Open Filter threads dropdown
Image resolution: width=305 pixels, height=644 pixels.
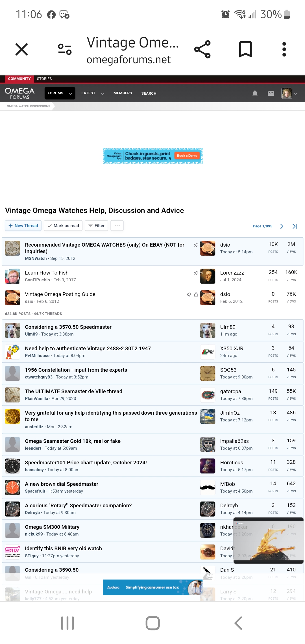[x=97, y=226]
